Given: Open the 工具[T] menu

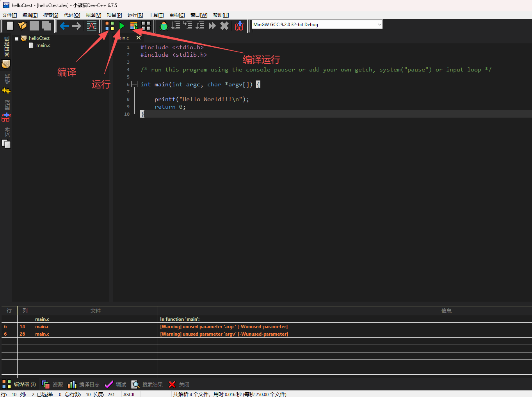Looking at the screenshot, I should (x=156, y=15).
